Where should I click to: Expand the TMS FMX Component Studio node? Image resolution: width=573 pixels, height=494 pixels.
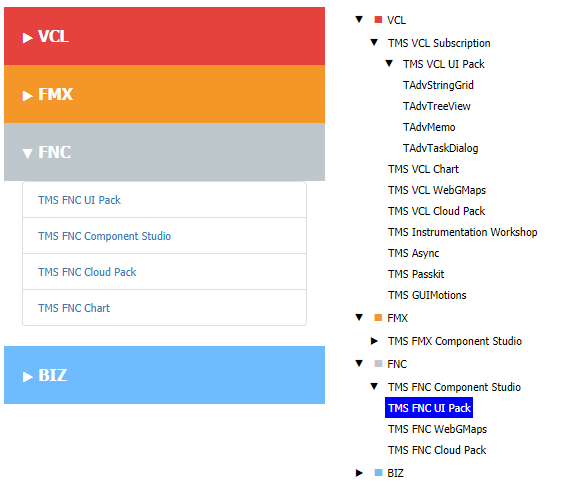pyautogui.click(x=374, y=341)
